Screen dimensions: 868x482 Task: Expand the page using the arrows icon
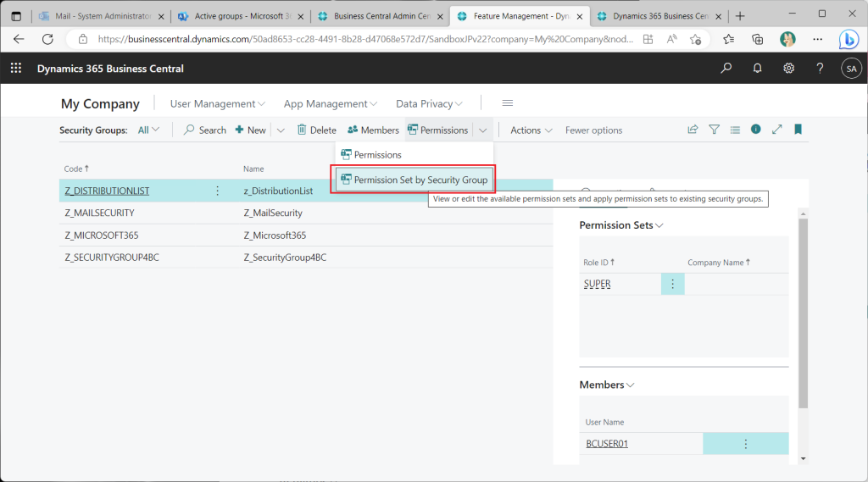[776, 129]
